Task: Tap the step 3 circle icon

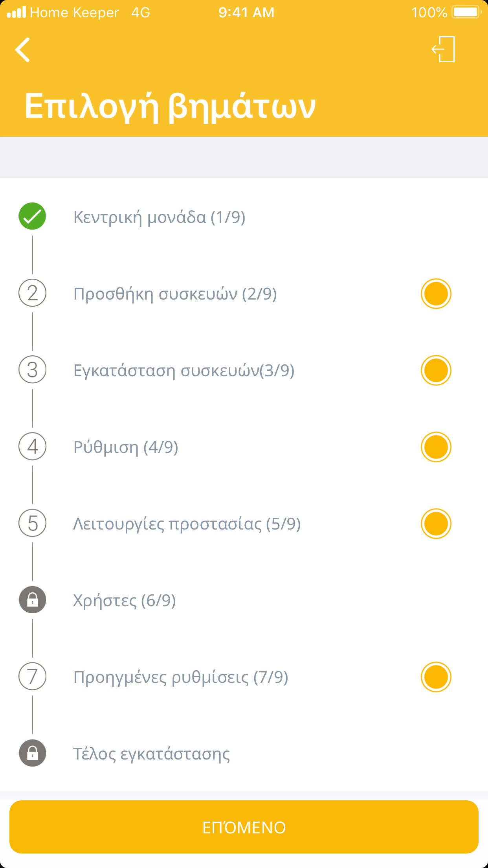Action: (32, 370)
